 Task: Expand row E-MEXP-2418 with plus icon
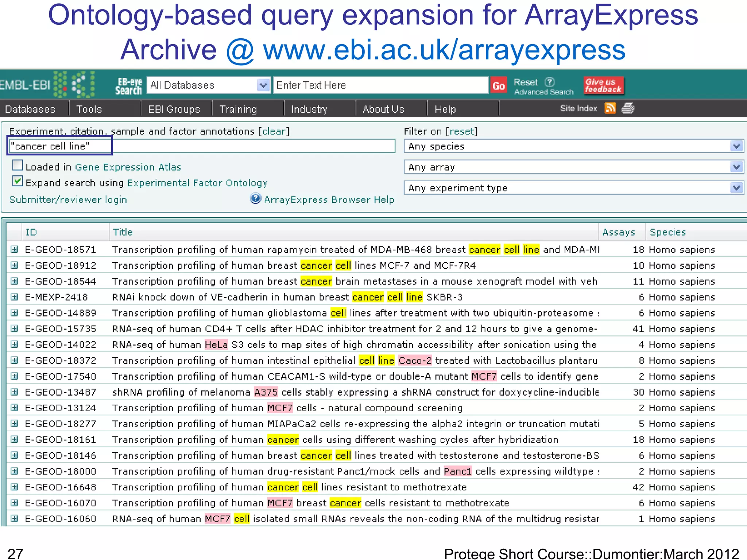[x=15, y=297]
